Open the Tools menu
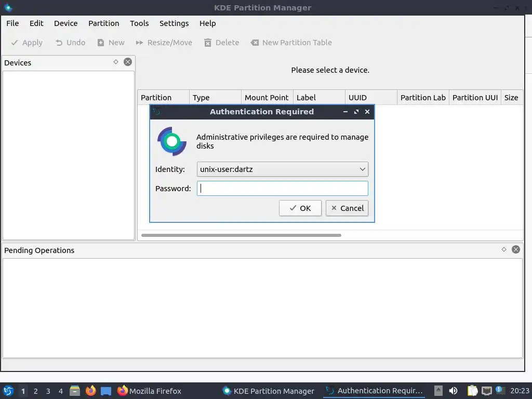This screenshot has height=399, width=532. point(139,23)
